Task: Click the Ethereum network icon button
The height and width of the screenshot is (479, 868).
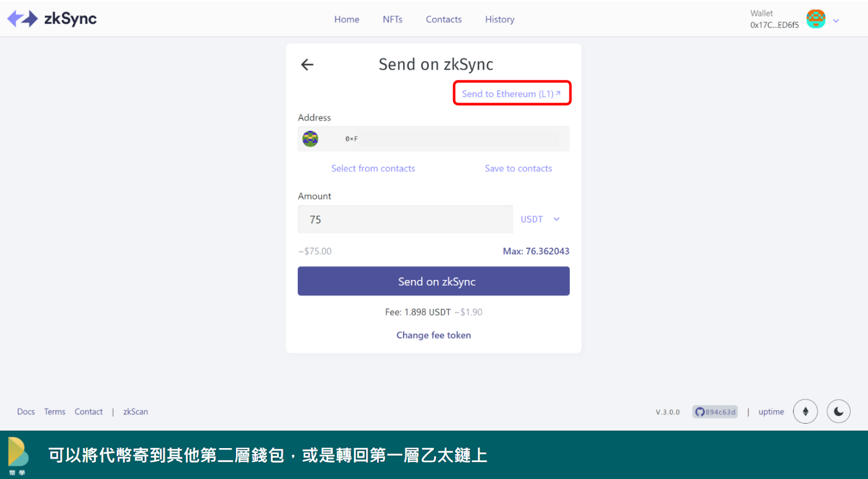Action: pos(805,411)
